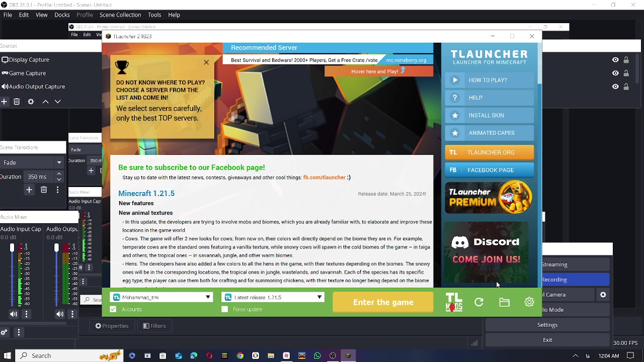Open the game folder icon in TLauncher
This screenshot has height=362, width=644.
504,302
